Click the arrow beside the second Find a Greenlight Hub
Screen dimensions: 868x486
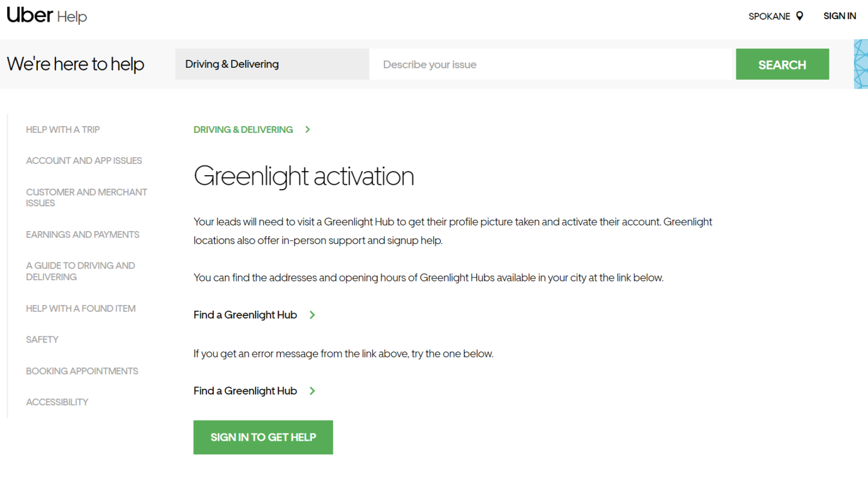click(x=312, y=391)
